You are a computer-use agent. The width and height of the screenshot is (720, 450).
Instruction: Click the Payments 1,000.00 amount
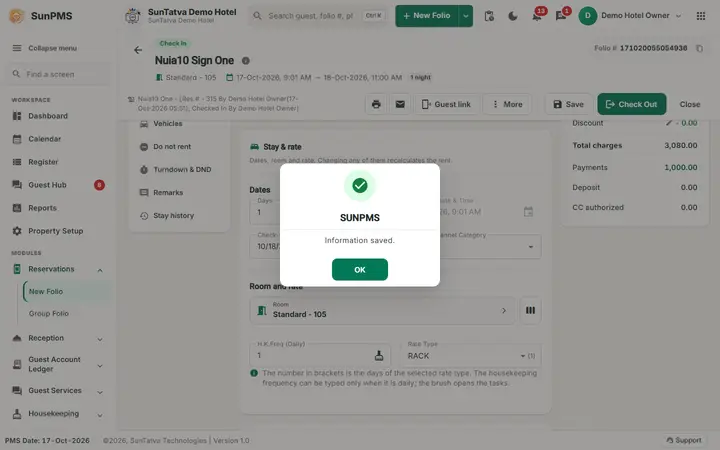pyautogui.click(x=681, y=168)
